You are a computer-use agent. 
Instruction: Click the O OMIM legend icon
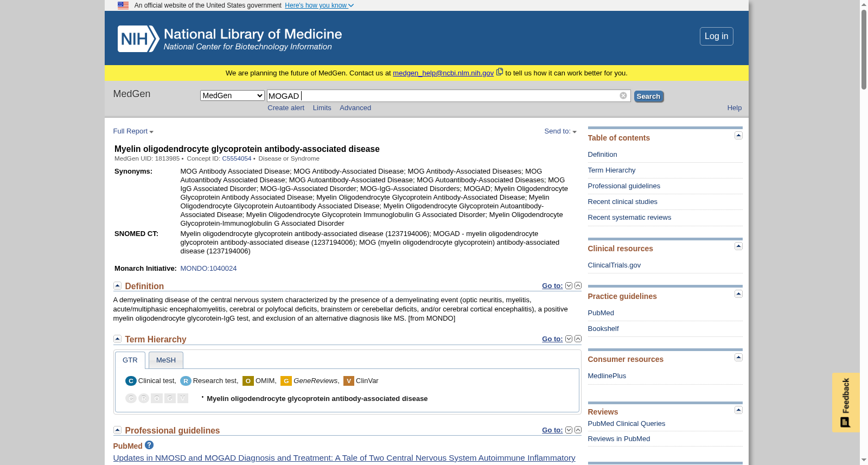248,381
